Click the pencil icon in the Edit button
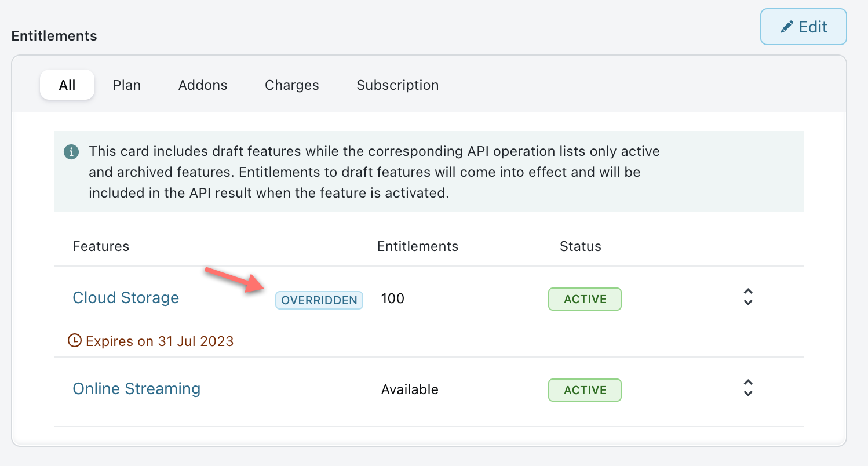The image size is (868, 466). click(786, 27)
